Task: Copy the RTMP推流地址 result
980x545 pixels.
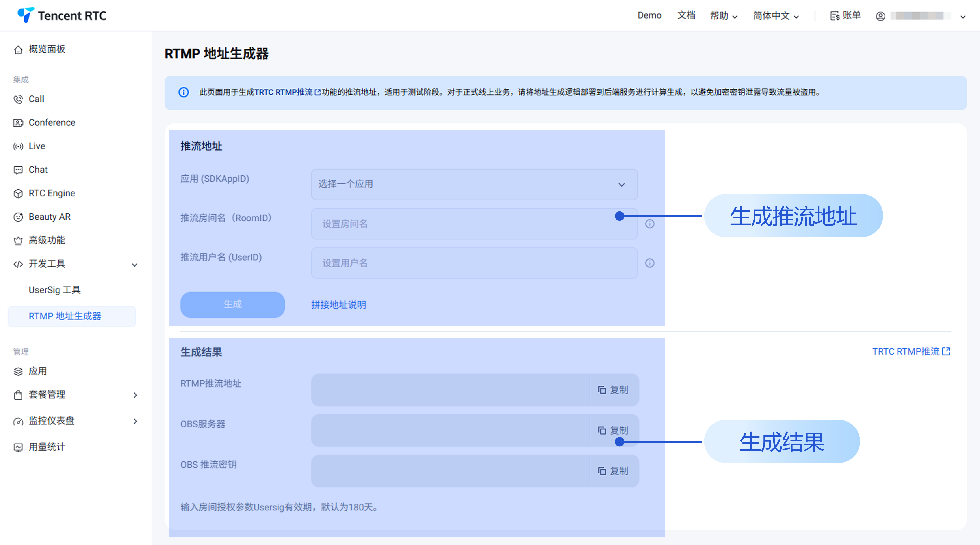Action: tap(613, 390)
